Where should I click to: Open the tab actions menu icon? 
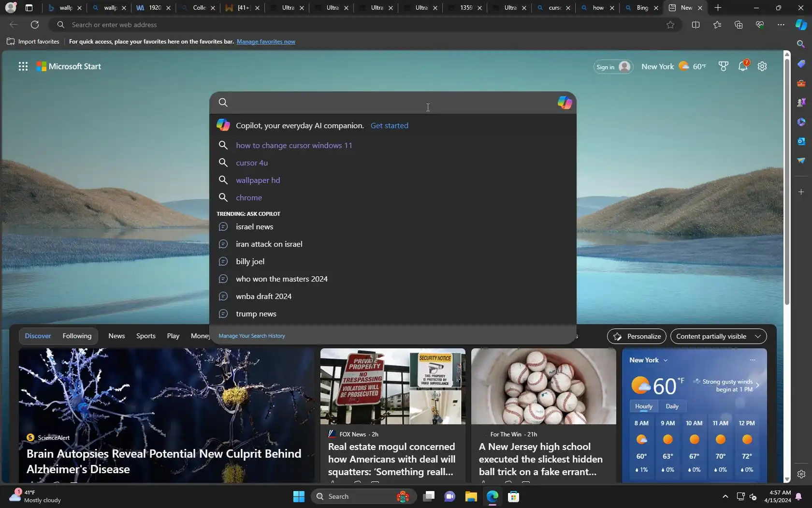[29, 8]
